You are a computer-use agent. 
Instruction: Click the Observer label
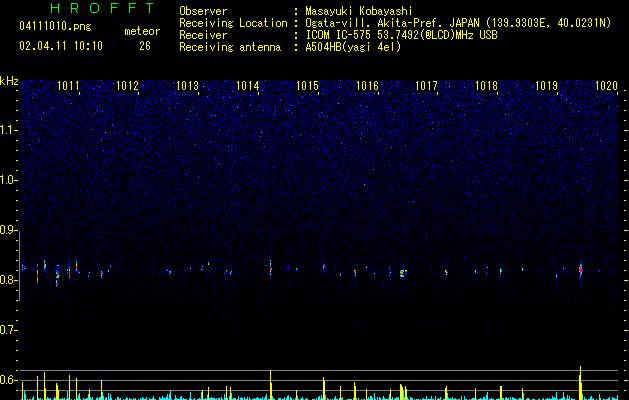click(203, 11)
